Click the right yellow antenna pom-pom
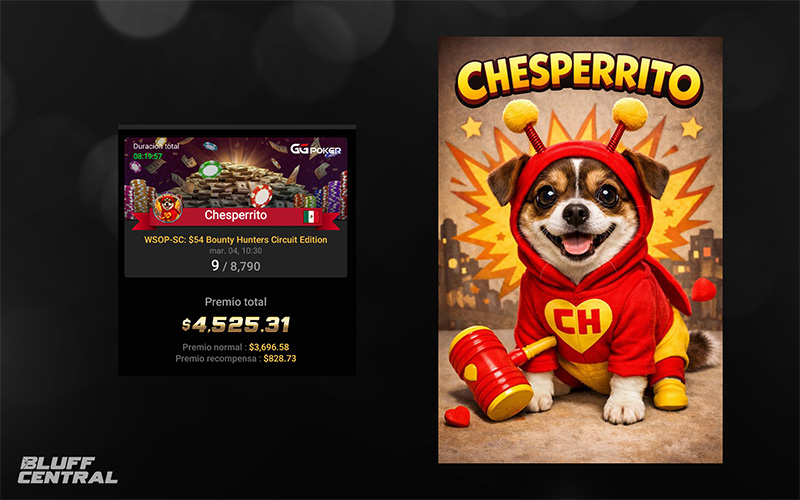This screenshot has width=800, height=500. pos(630,113)
